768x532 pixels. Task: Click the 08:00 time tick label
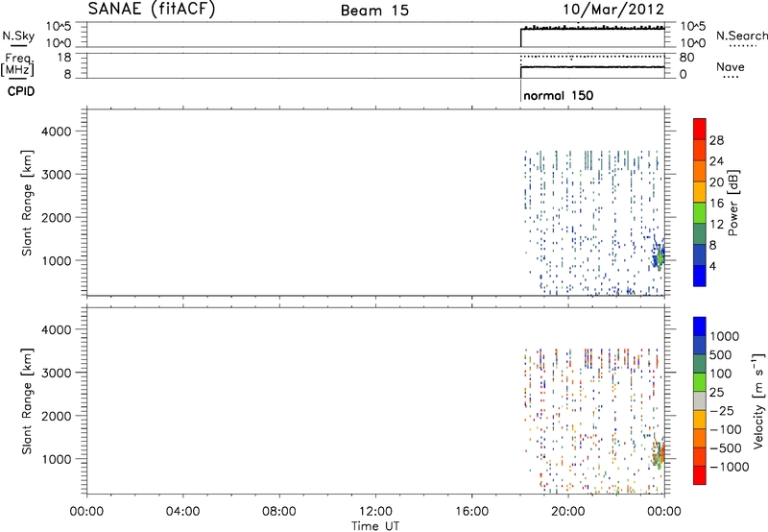click(278, 512)
